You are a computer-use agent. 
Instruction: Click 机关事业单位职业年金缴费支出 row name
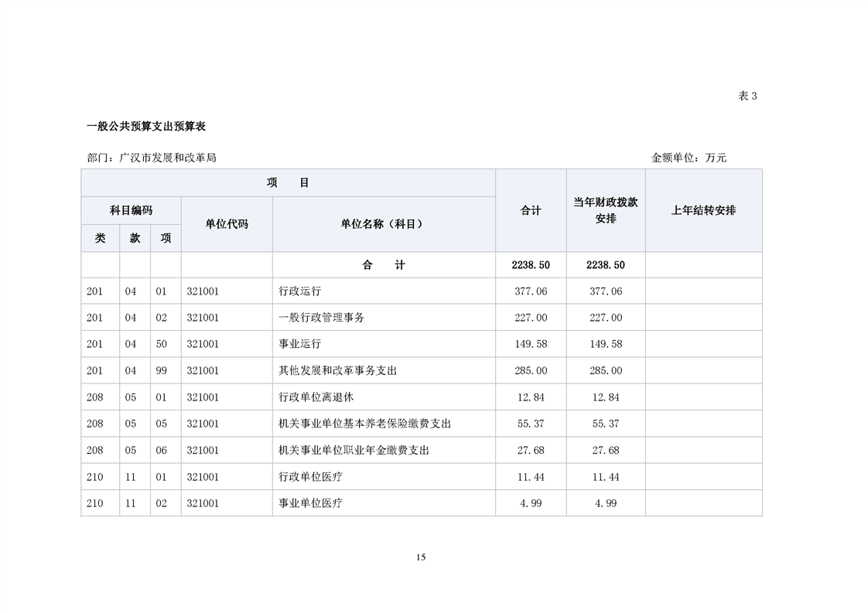click(x=354, y=451)
